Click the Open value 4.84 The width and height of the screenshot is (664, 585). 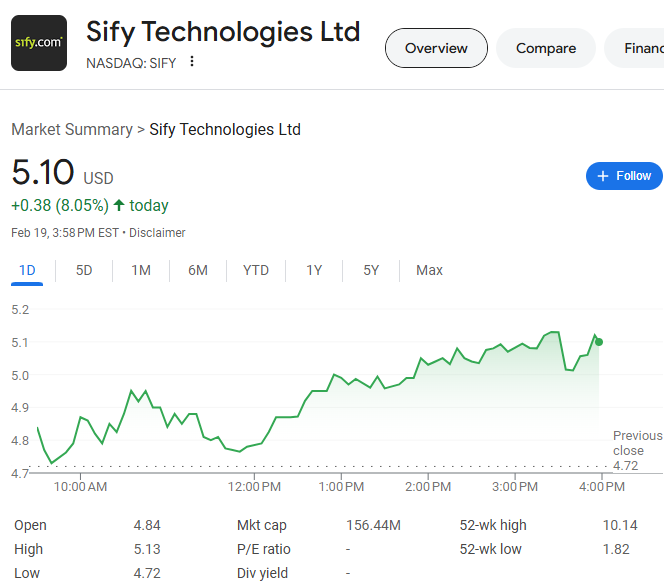pos(147,525)
